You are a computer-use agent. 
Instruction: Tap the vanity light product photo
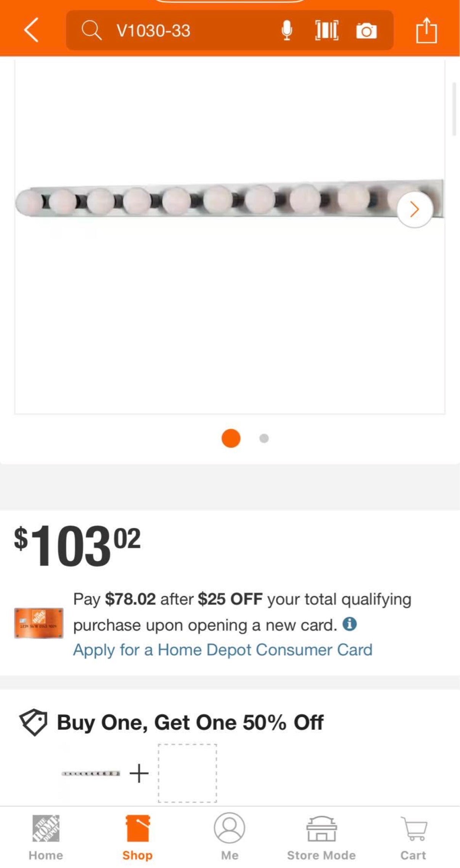[x=230, y=200]
